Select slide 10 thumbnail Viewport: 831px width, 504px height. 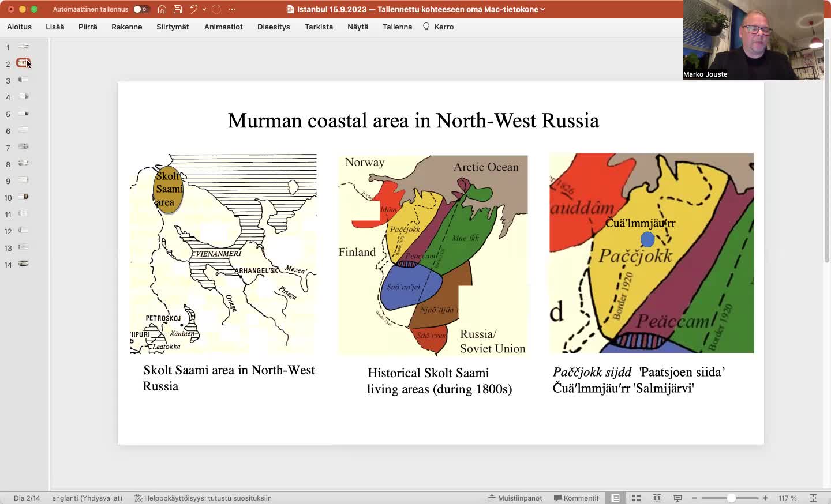click(x=24, y=197)
